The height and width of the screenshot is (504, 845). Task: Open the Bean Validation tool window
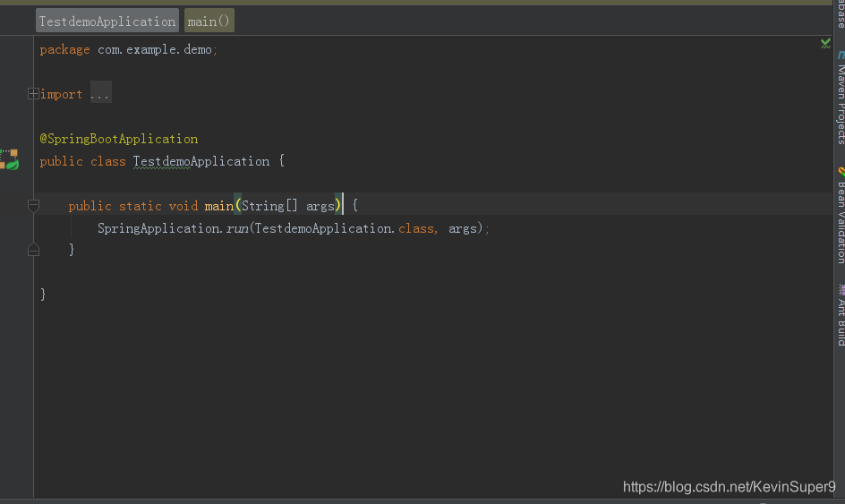point(841,216)
